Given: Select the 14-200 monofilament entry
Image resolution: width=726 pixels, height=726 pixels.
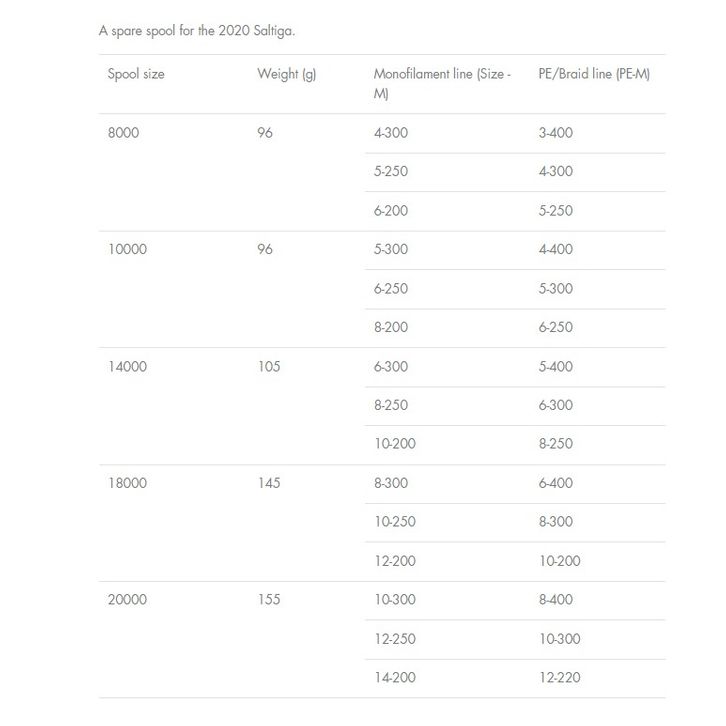Looking at the screenshot, I should (394, 678).
